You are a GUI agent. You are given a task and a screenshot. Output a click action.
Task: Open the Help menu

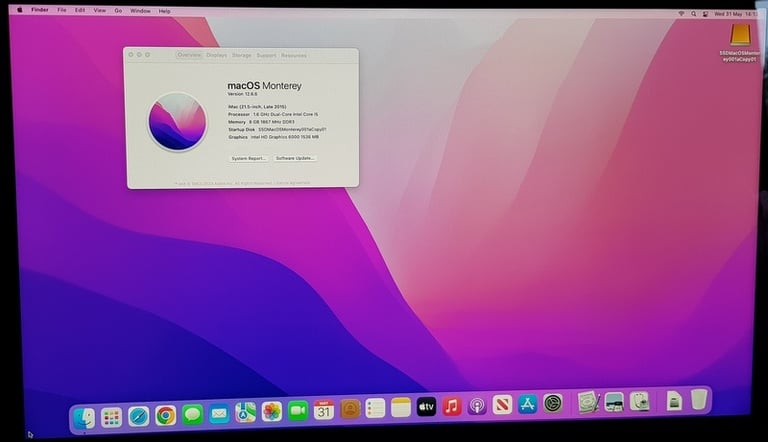165,11
